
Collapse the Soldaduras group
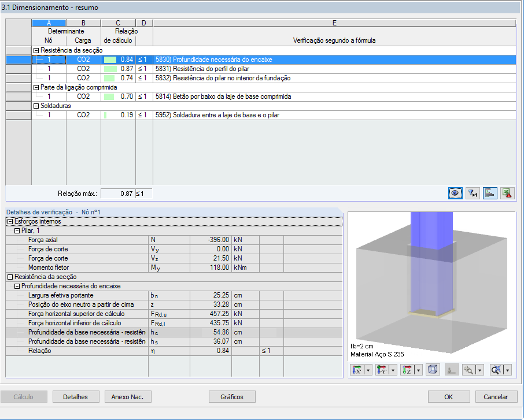coord(35,106)
